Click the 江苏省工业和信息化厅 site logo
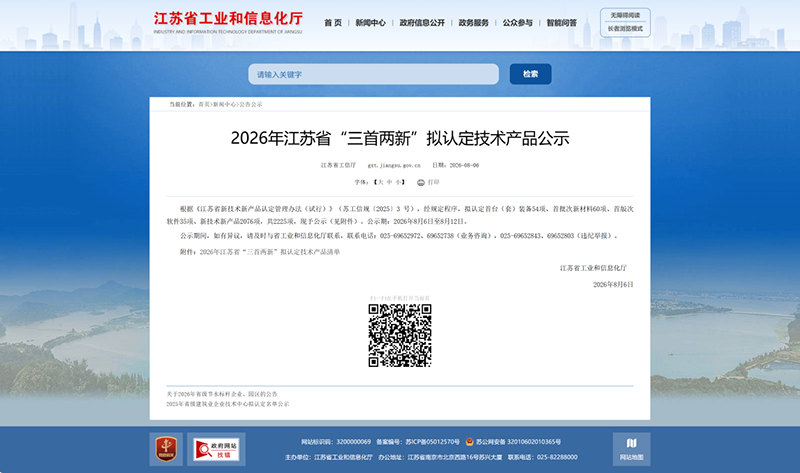 (228, 22)
